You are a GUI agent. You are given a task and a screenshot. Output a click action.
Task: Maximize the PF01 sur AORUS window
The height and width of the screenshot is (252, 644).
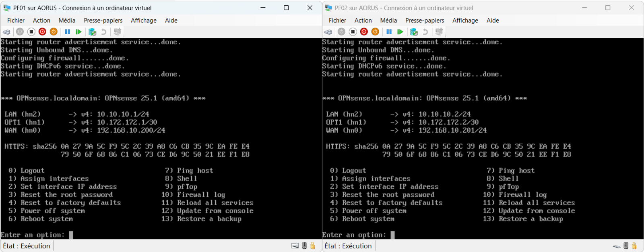(286, 8)
